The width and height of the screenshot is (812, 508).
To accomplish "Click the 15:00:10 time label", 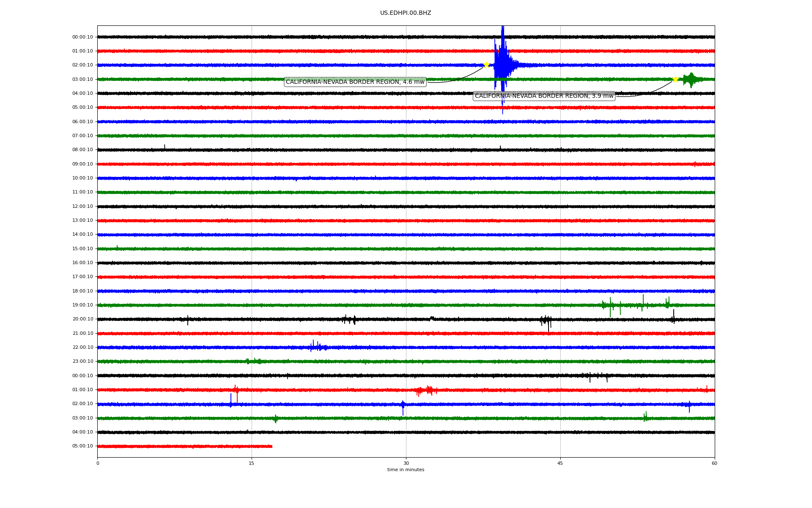I will coord(82,249).
